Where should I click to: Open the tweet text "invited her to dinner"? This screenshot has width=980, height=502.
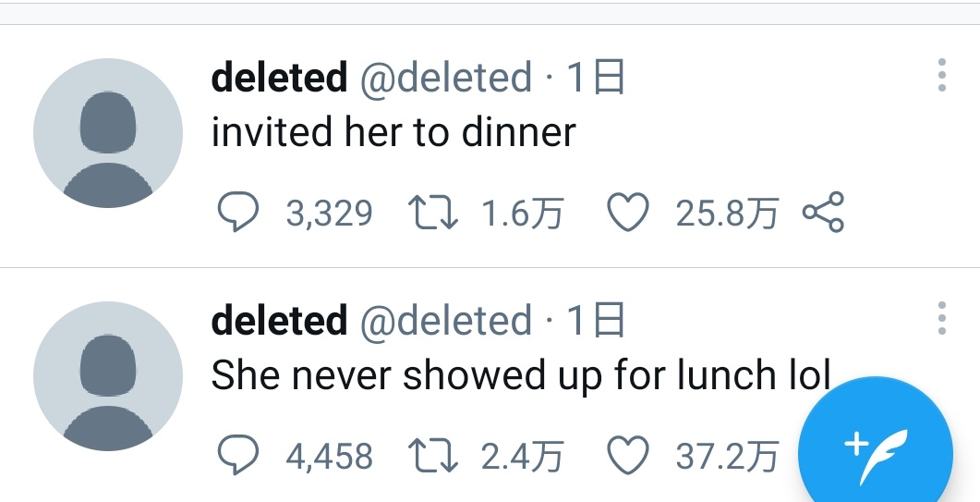(x=393, y=133)
